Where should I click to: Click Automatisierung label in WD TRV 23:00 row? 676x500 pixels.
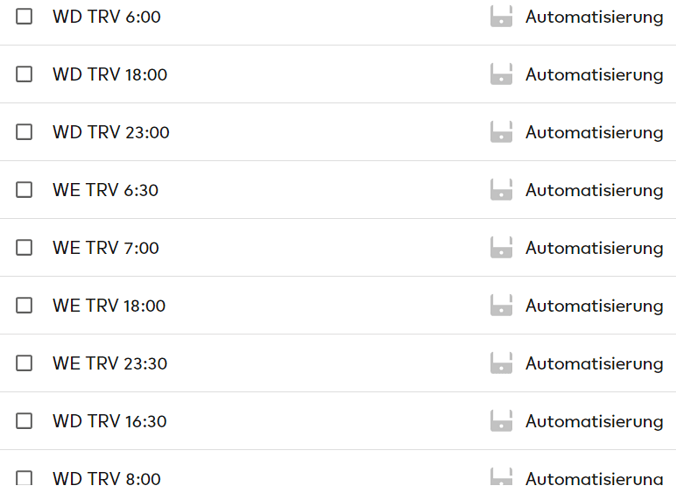[x=594, y=133]
